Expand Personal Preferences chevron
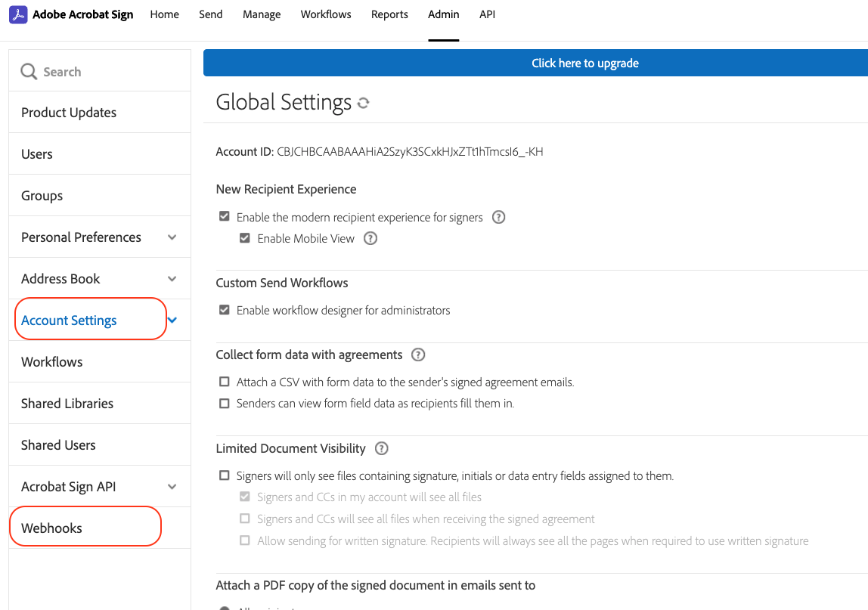868x610 pixels. [x=172, y=237]
